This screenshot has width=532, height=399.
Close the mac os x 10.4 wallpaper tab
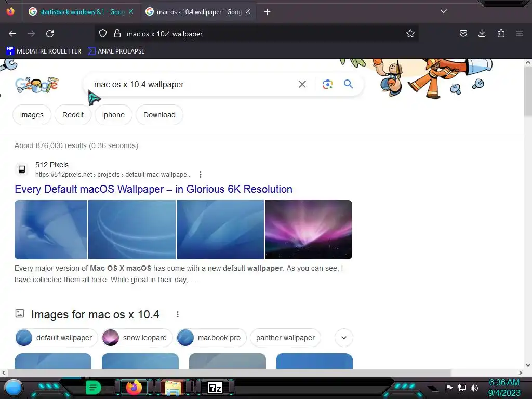(248, 11)
